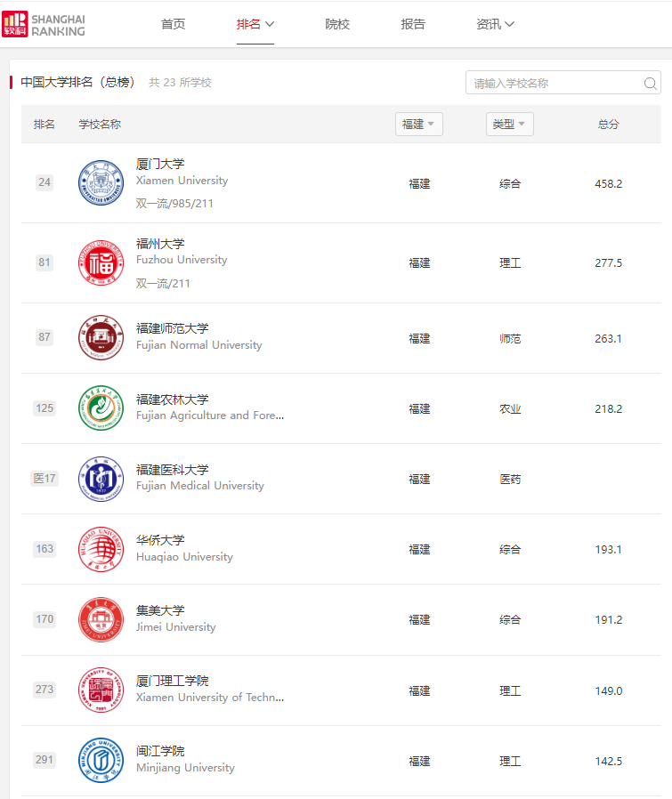Open the 报告 navigation item

click(x=413, y=24)
